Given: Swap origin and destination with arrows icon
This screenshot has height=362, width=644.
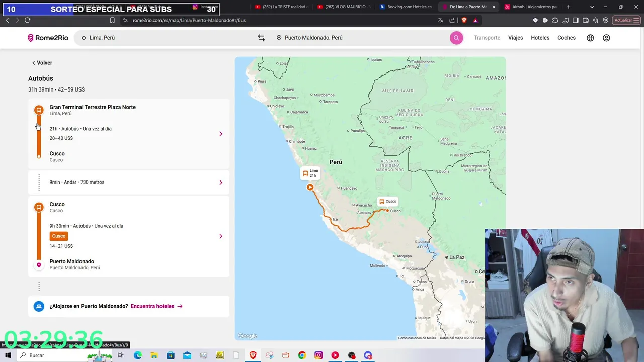Looking at the screenshot, I should pyautogui.click(x=261, y=38).
